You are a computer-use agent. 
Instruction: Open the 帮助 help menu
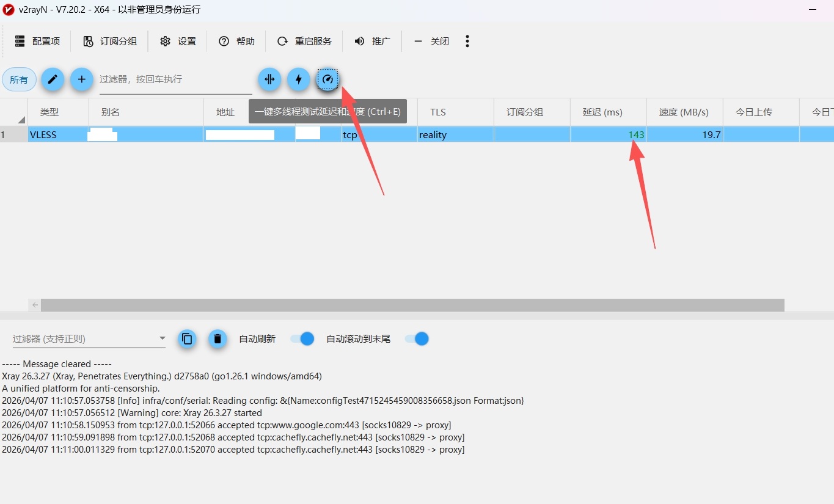point(236,41)
